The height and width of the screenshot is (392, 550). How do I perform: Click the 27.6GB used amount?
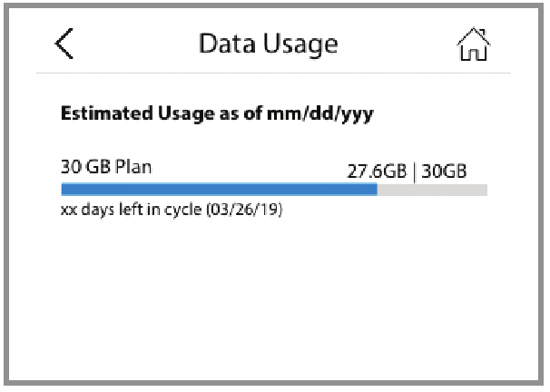click(378, 171)
